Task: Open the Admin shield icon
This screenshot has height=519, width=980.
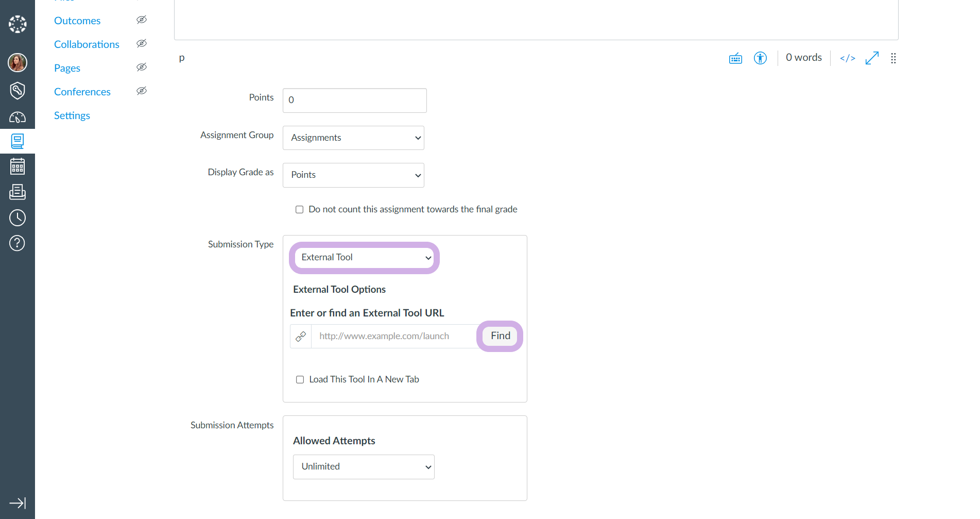Action: 18,90
